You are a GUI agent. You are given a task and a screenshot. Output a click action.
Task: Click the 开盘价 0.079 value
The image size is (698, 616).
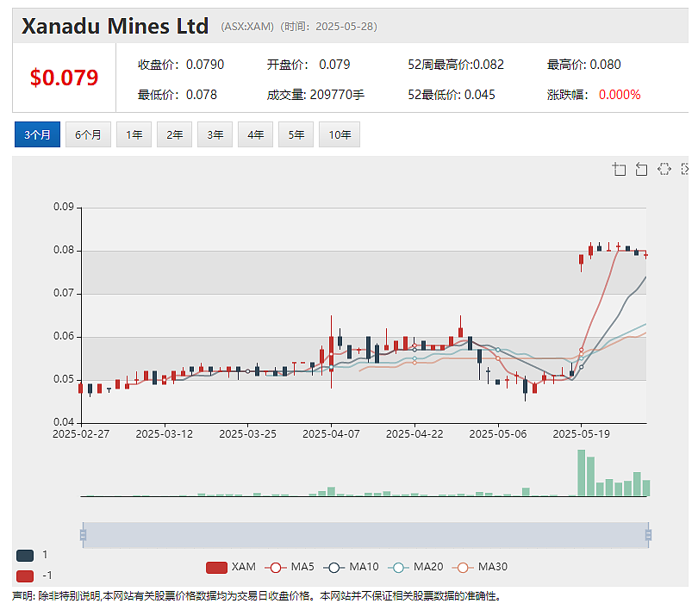point(334,65)
